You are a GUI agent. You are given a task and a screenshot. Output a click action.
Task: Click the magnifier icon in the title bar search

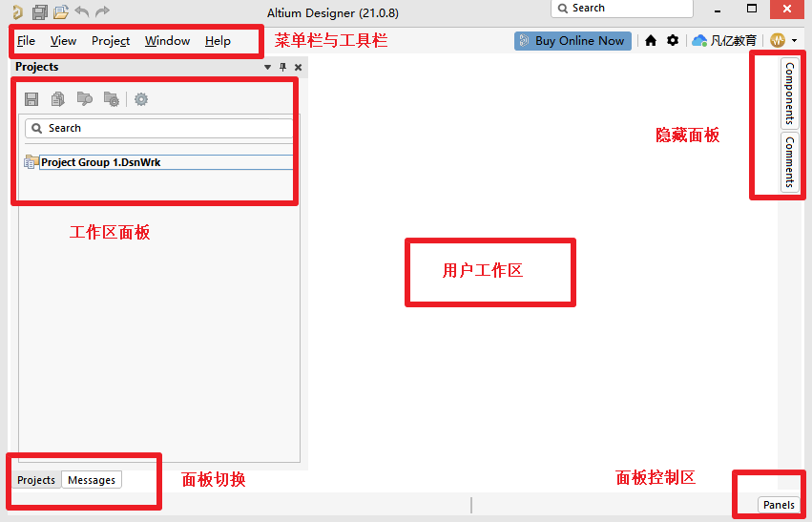[x=563, y=9]
